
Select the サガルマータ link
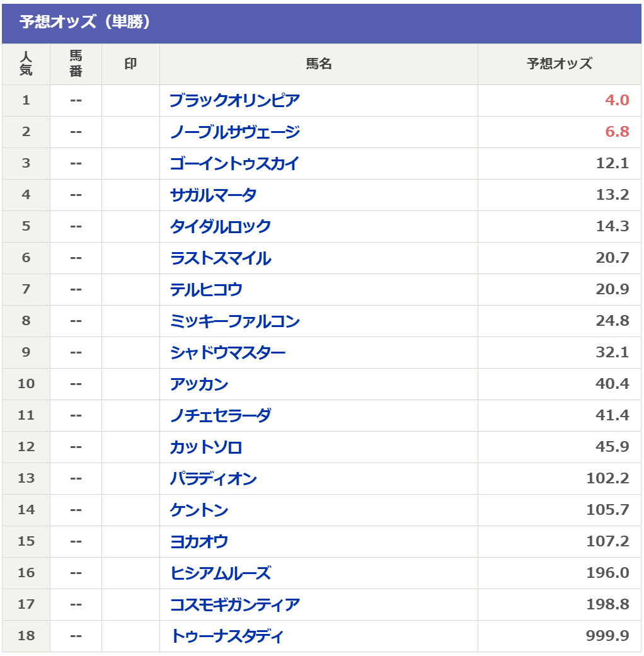point(213,195)
